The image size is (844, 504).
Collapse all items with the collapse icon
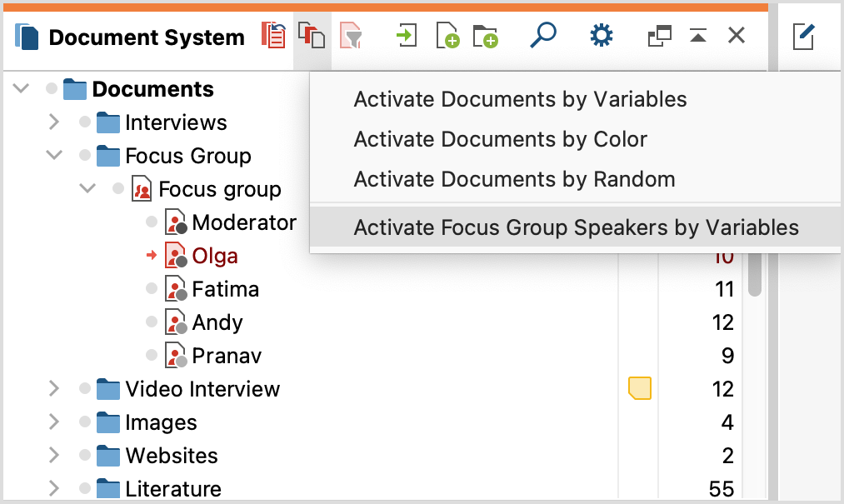[x=697, y=36]
